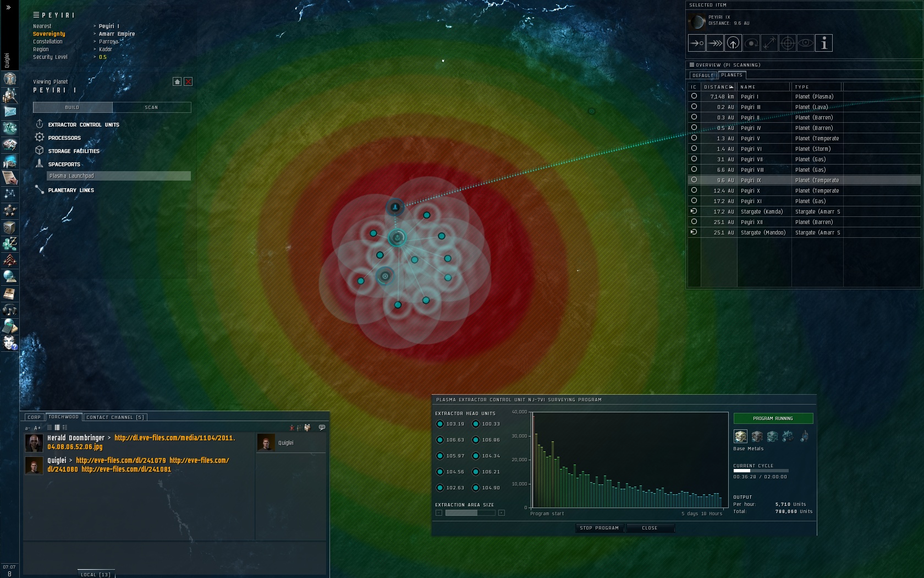The image size is (924, 578).
Task: Toggle extractor head unit 106.86
Action: click(x=476, y=440)
